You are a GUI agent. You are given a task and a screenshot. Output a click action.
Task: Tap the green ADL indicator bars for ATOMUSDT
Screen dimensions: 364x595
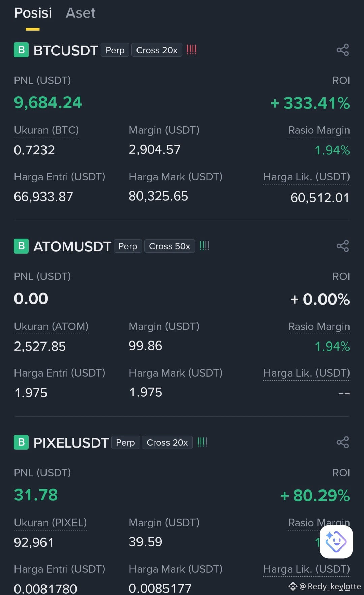click(205, 246)
